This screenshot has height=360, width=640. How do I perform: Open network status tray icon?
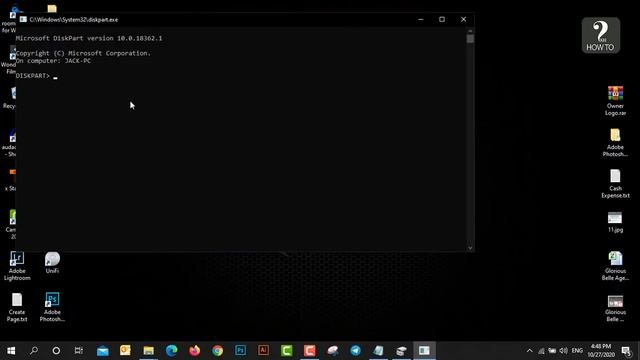541,351
